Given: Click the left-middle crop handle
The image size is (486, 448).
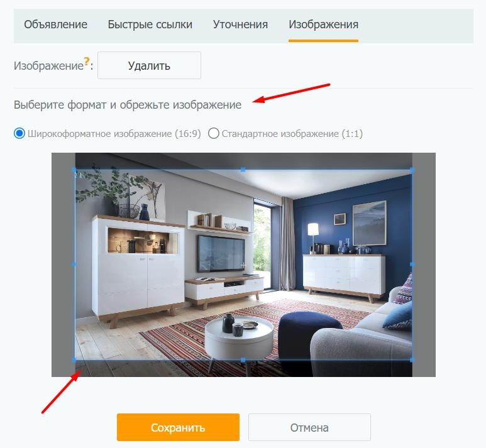Looking at the screenshot, I should [x=74, y=265].
